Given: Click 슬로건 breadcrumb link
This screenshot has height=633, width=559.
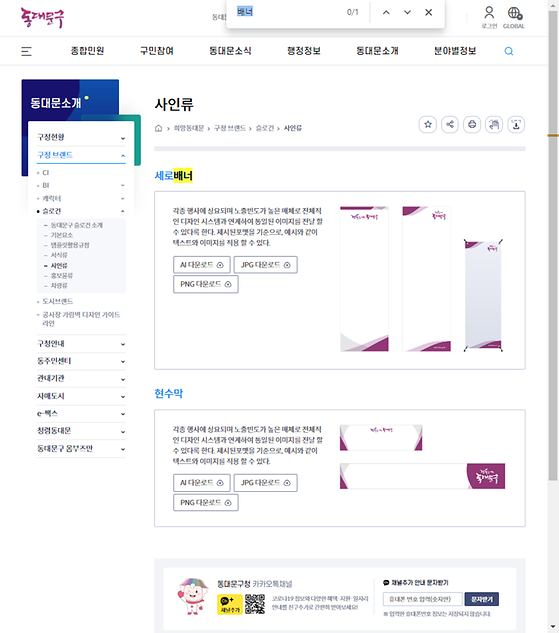Looking at the screenshot, I should pyautogui.click(x=265, y=128).
